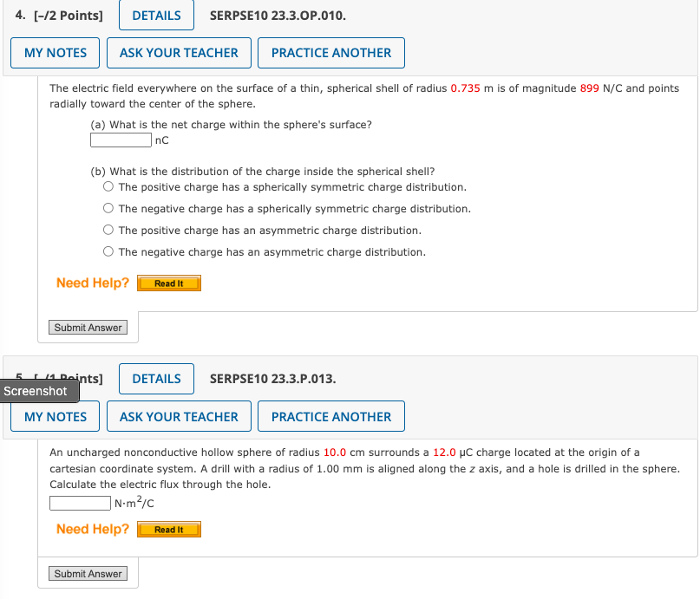Click the Need Help link on question 4
This screenshot has width=700, height=599.
coord(92,283)
